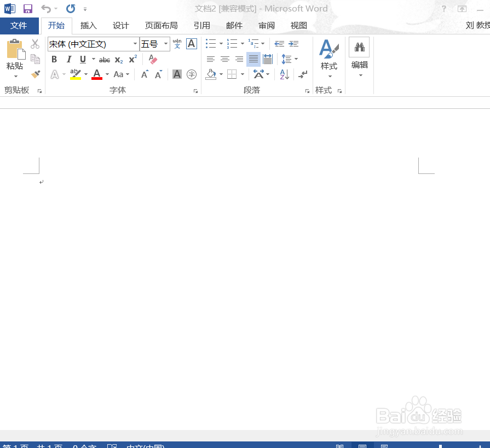Open underline style dropdown arrow
The height and width of the screenshot is (448, 490).
[93, 59]
